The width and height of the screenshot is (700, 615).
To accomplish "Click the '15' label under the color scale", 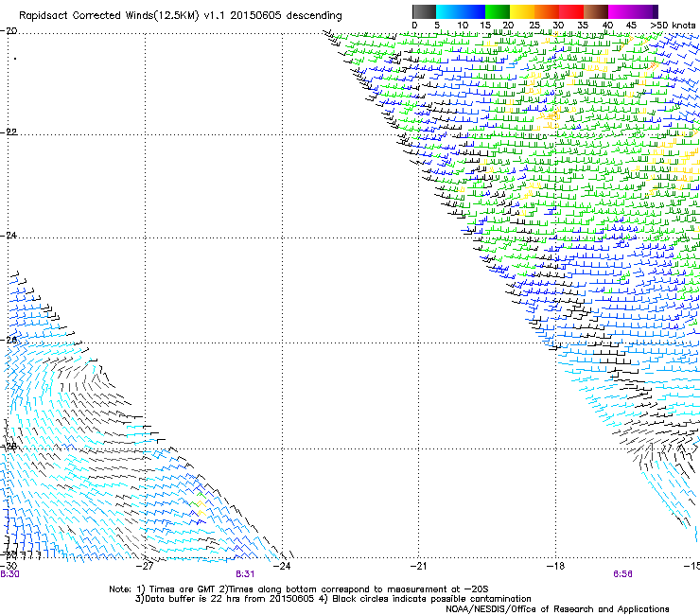I will click(x=485, y=26).
